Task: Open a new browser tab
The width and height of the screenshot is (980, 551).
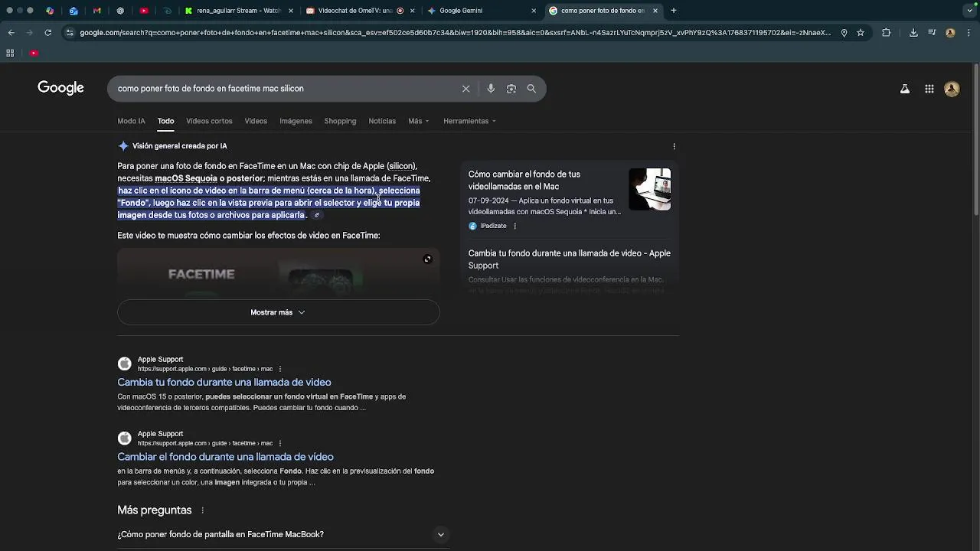Action: pos(674,11)
